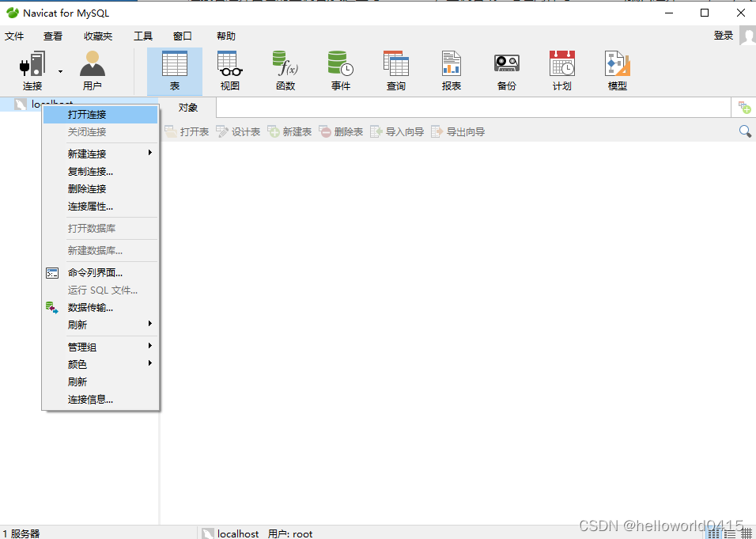Open the 文件 menu
Viewport: 756px width, 539px height.
tap(14, 36)
